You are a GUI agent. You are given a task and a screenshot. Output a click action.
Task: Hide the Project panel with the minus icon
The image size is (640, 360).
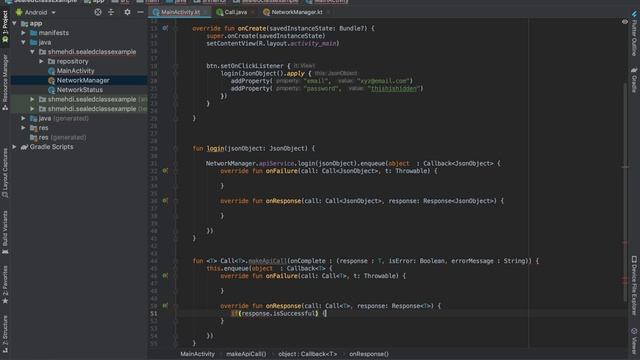point(140,12)
